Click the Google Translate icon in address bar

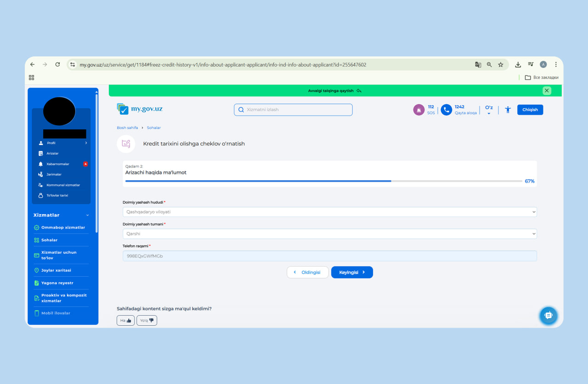(478, 65)
